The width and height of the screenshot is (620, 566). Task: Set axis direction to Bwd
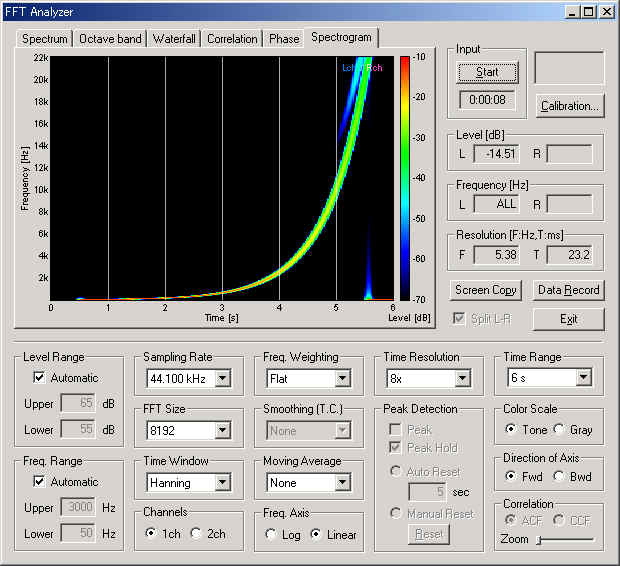[559, 476]
